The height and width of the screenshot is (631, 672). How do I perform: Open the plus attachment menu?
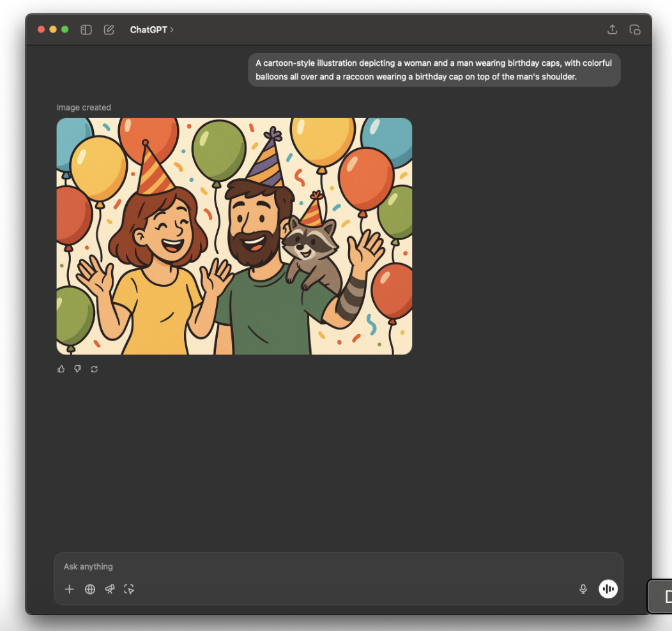click(x=70, y=589)
